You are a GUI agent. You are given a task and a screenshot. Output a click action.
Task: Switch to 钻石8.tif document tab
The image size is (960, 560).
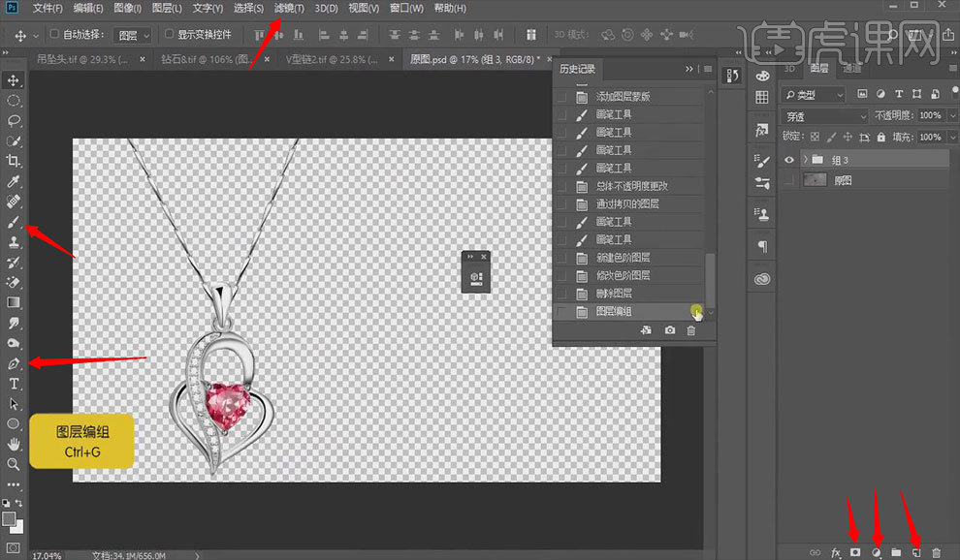(207, 59)
